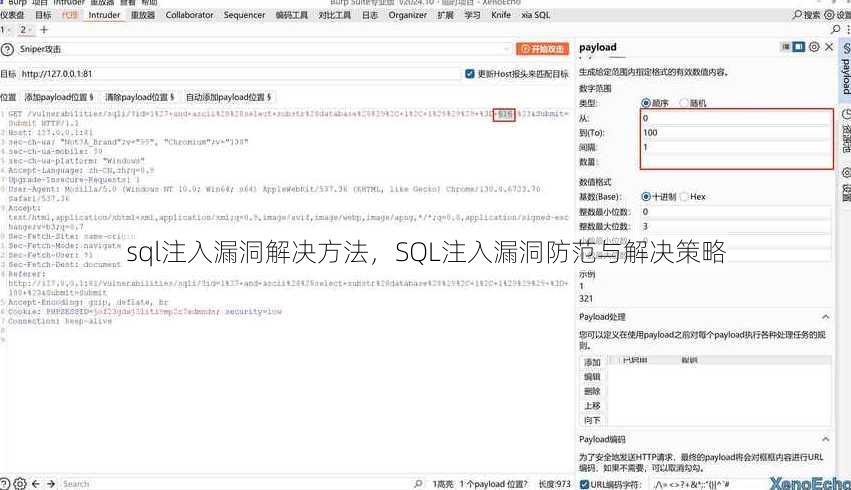
Task: Click the bottom Search input box
Action: (235, 483)
